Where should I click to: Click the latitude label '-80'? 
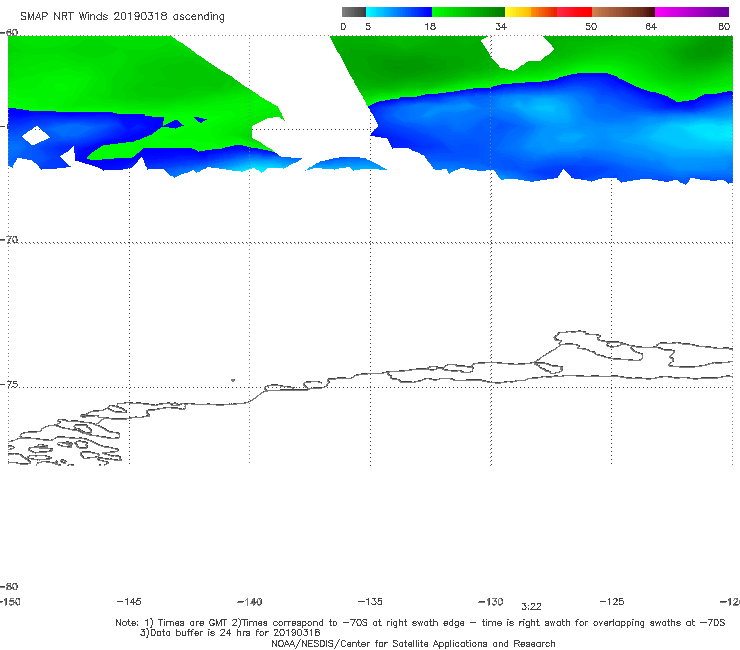tap(9, 586)
